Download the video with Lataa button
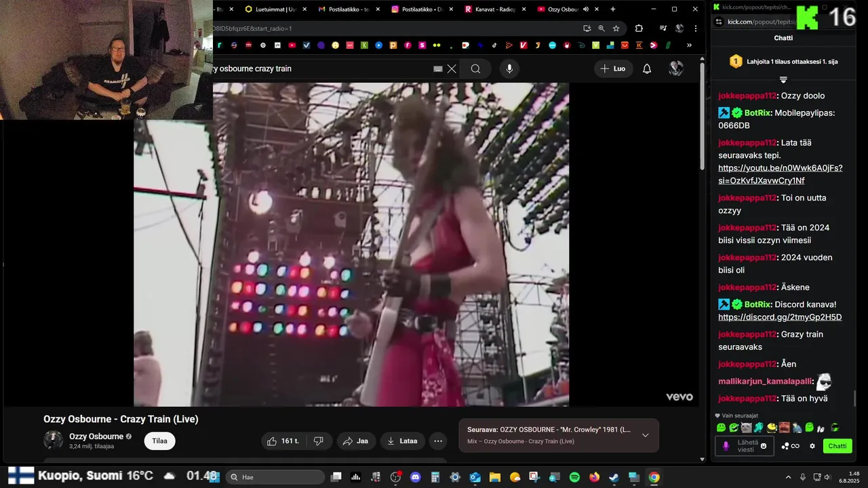 click(403, 441)
